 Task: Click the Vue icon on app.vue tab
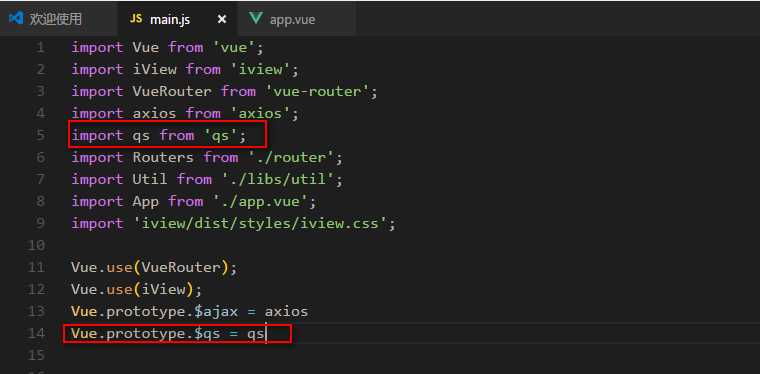coord(255,19)
